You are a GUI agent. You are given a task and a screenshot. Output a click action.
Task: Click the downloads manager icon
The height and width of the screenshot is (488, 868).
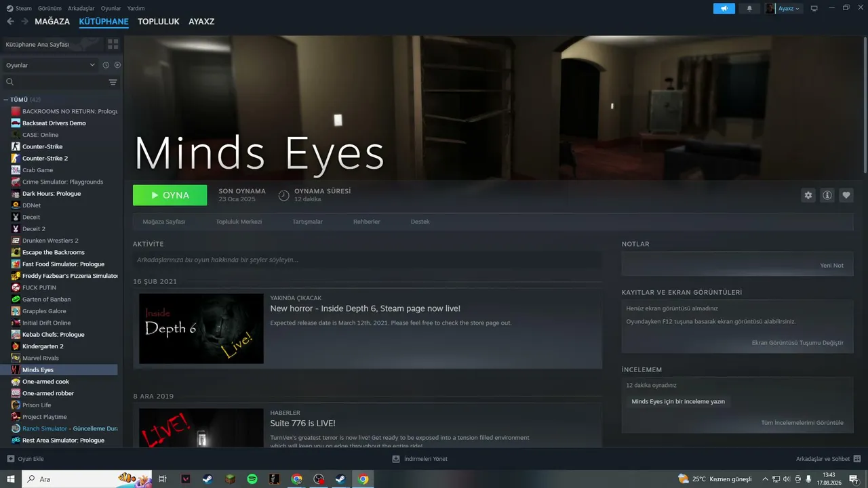click(x=396, y=459)
